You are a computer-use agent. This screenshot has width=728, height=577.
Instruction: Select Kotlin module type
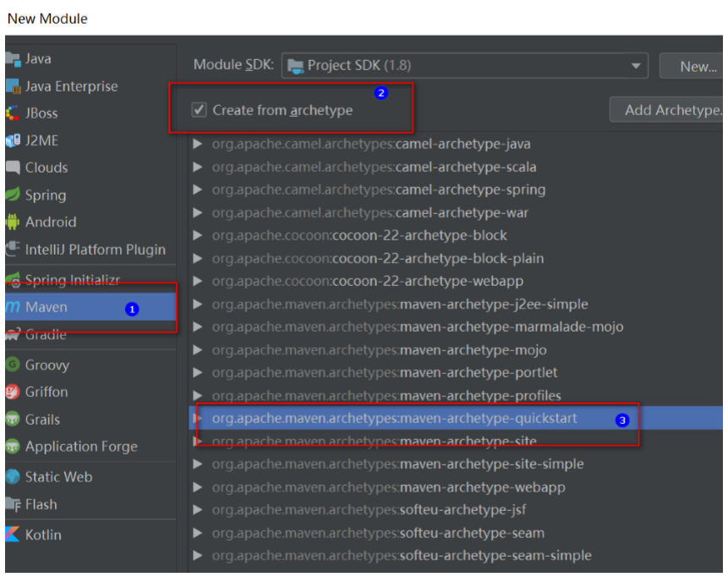coord(90,535)
